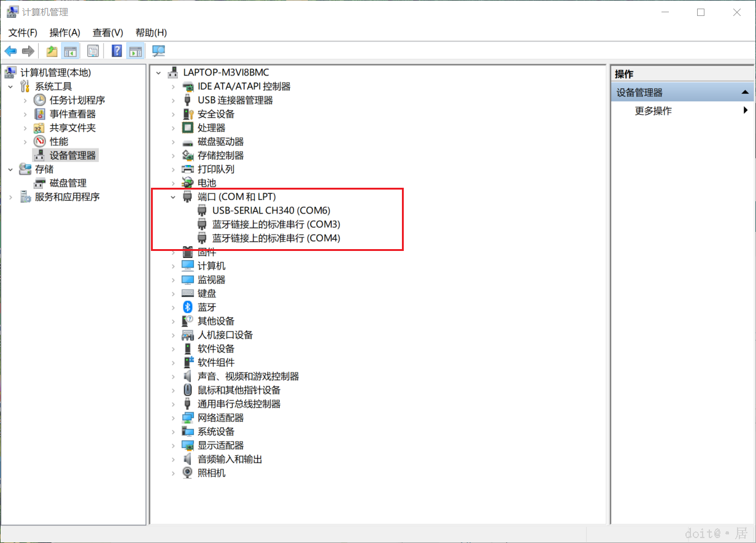756x543 pixels.
Task: Click the 鼠标和其他指针设备 mouse icon
Action: [x=188, y=390]
